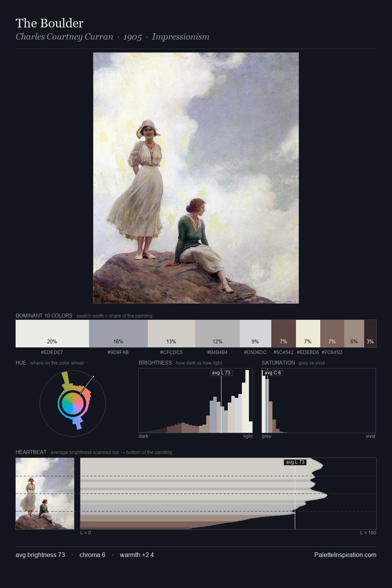
Task: Click the 'L = 100' axis label
Action: (x=368, y=533)
